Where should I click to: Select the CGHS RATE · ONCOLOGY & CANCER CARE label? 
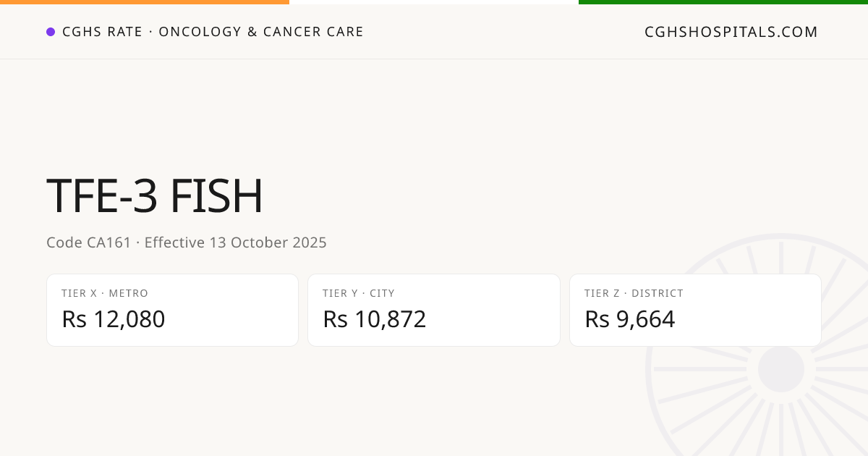[213, 32]
